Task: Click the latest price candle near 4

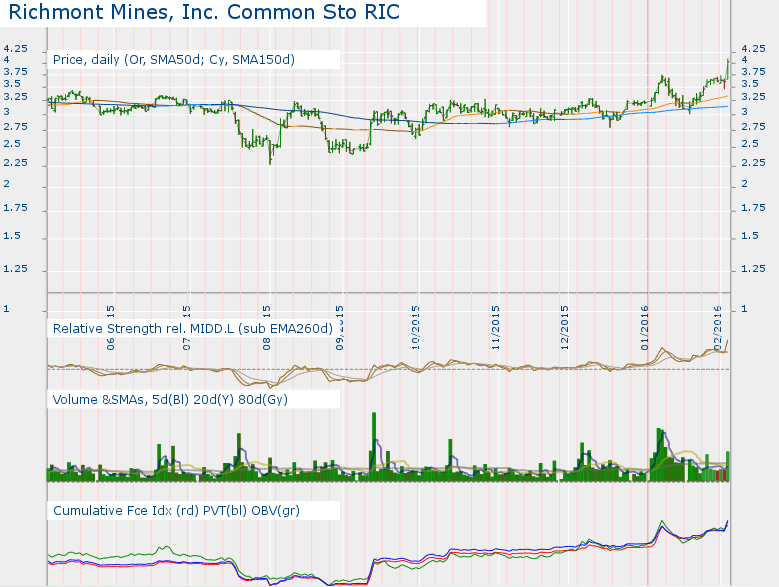Action: pyautogui.click(x=728, y=68)
